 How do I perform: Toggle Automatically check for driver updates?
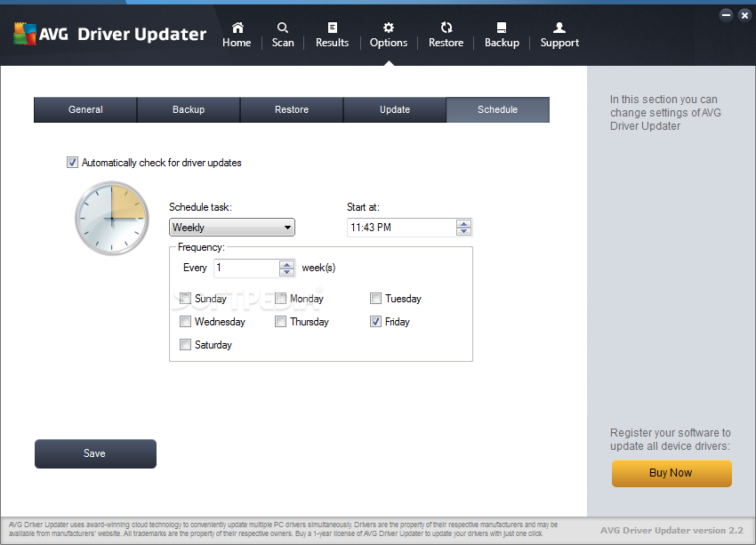72,163
